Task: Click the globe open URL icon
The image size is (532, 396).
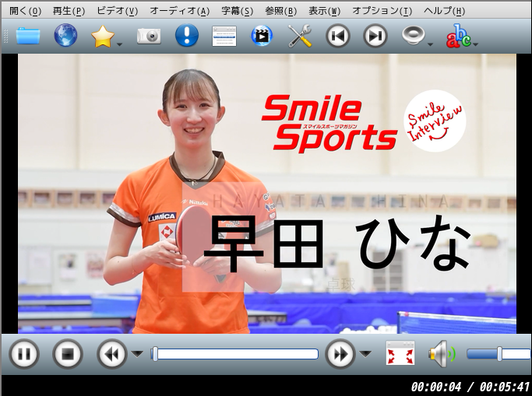Action: pos(65,35)
